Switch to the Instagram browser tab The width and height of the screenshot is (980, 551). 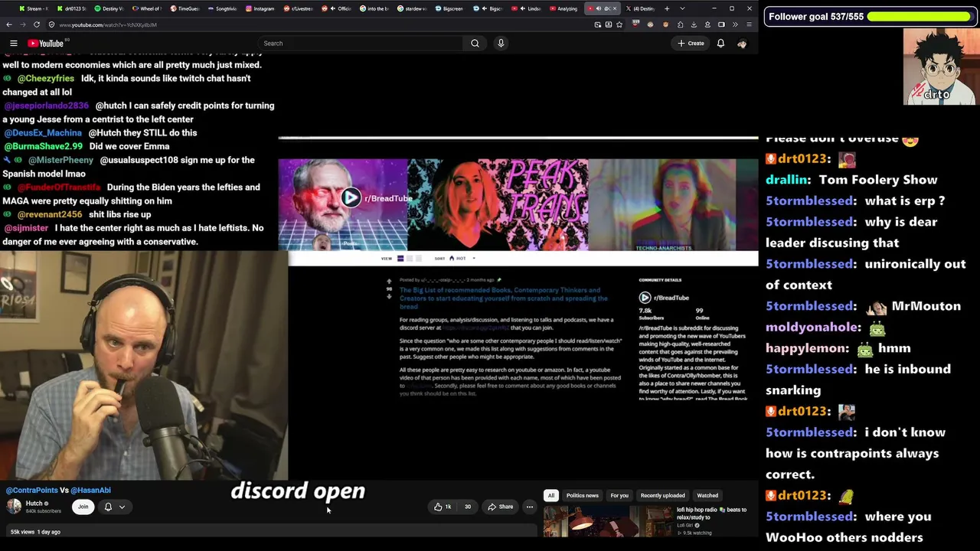point(260,8)
